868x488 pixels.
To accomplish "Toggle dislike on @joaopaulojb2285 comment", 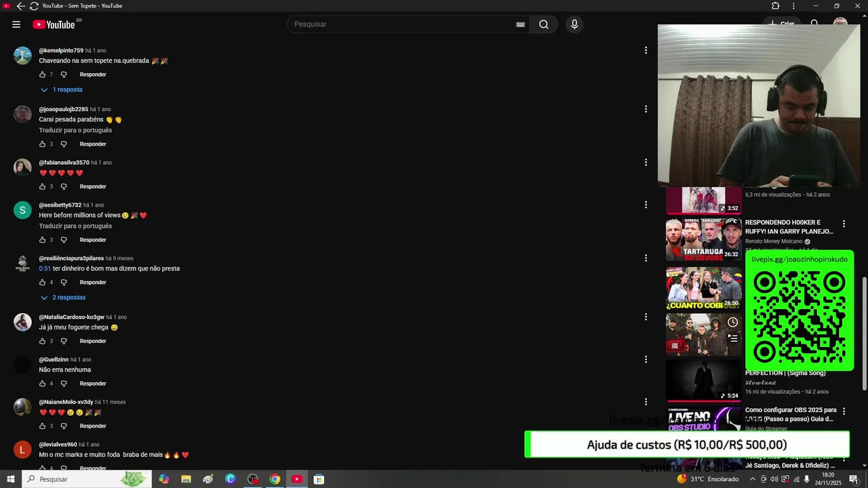I will click(x=64, y=144).
